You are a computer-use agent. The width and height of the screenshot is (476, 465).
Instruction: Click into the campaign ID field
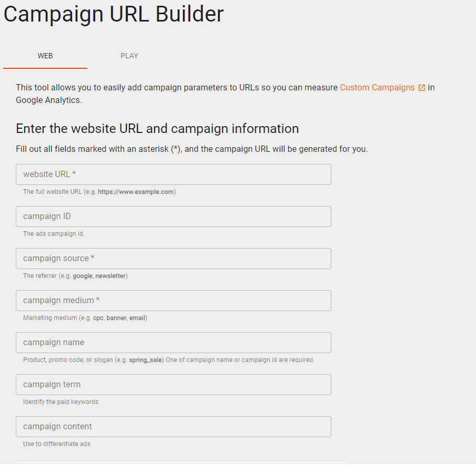pos(174,216)
